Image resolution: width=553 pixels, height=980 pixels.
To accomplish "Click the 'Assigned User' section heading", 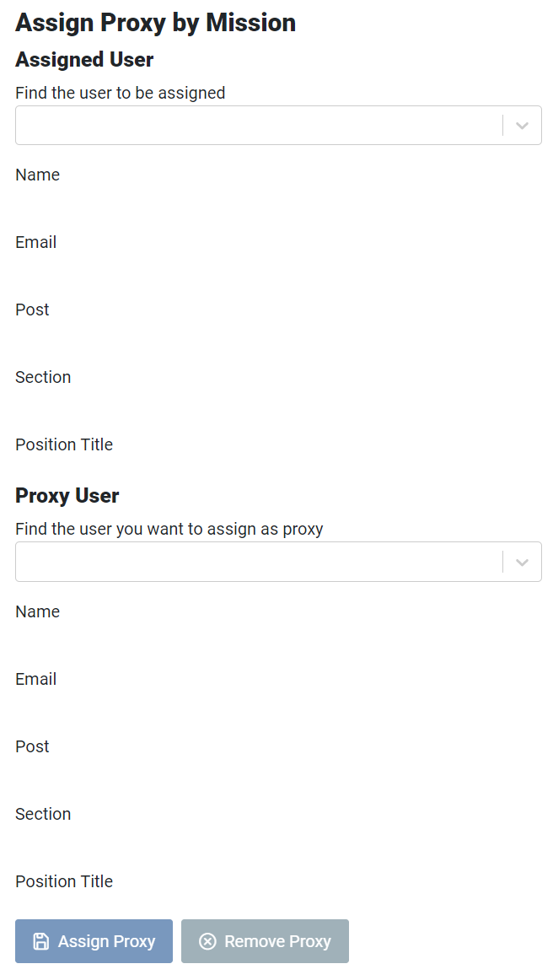I will click(x=84, y=60).
